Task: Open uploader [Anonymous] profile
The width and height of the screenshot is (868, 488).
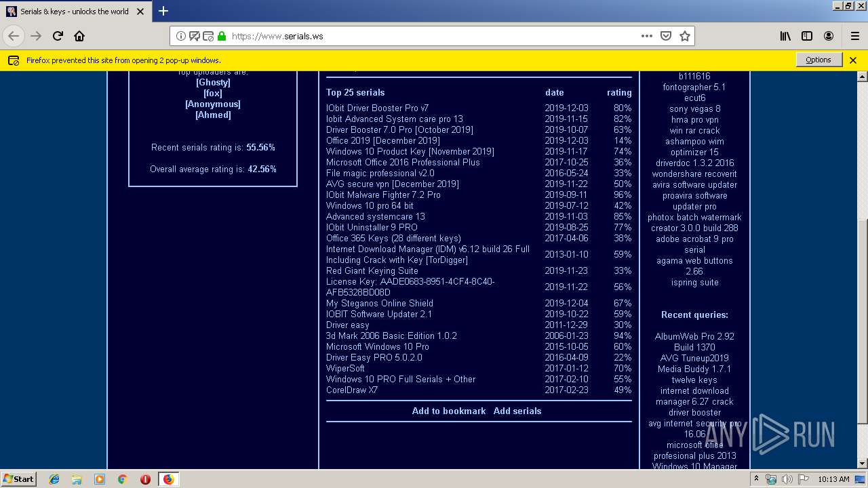Action: pos(213,104)
